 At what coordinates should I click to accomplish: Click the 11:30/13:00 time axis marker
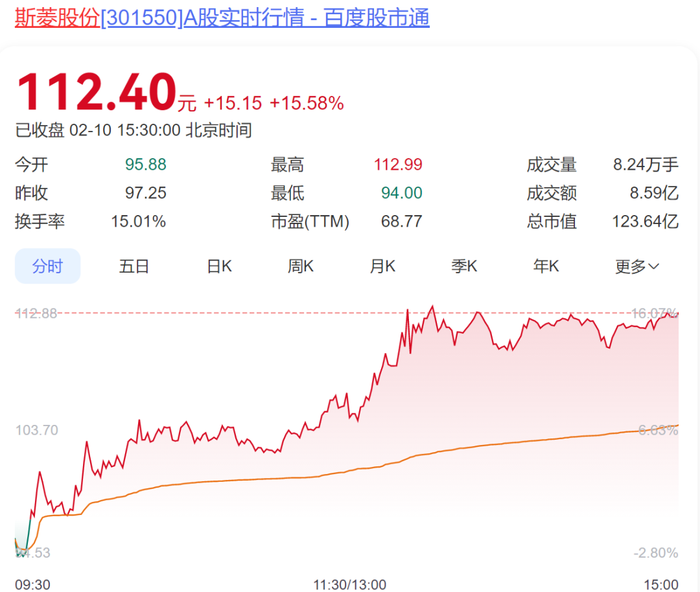(x=349, y=584)
